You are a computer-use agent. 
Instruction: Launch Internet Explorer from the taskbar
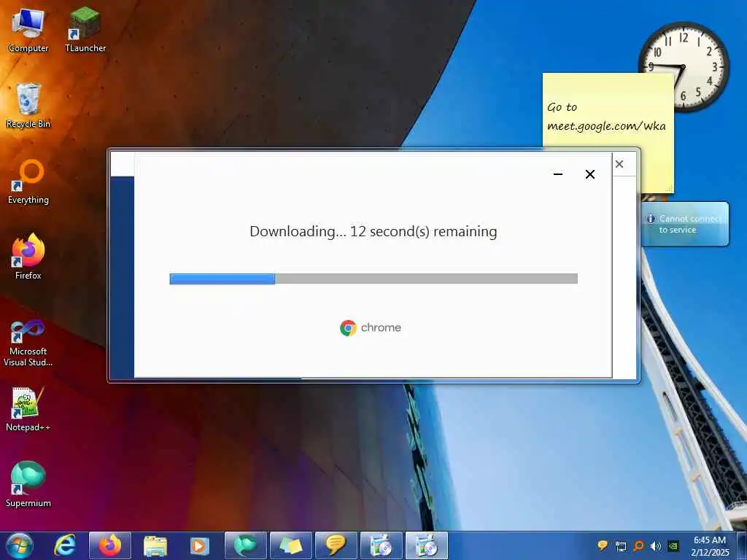click(65, 545)
